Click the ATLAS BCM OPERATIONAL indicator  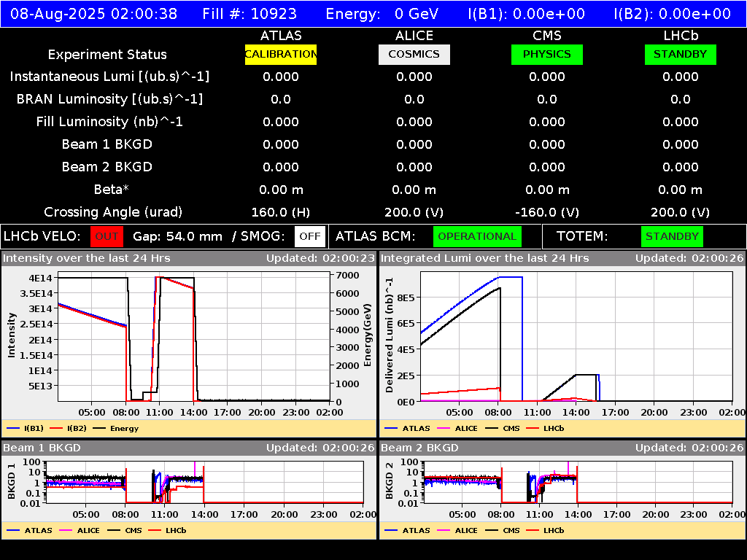click(477, 236)
